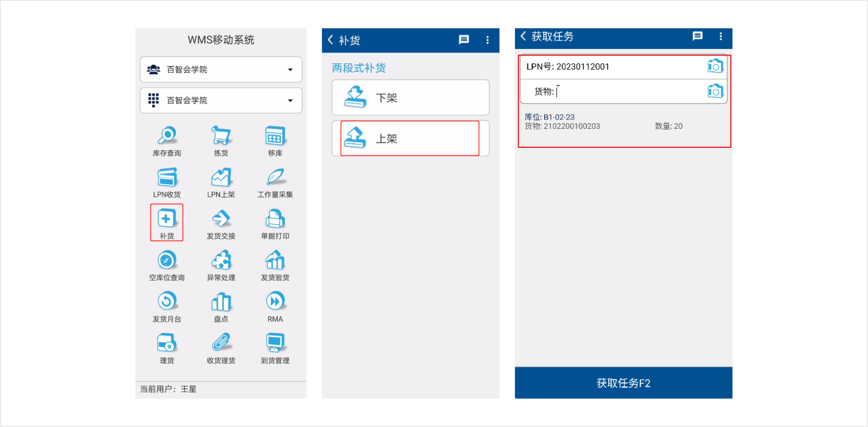
Task: Open the three-dot overflow menu in 补货 header
Action: coord(487,40)
